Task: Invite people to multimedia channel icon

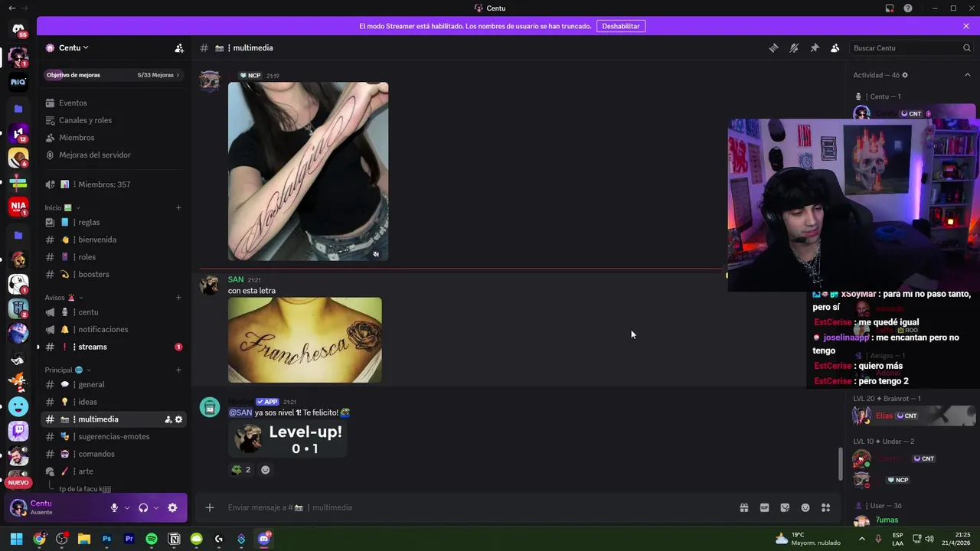Action: click(168, 419)
